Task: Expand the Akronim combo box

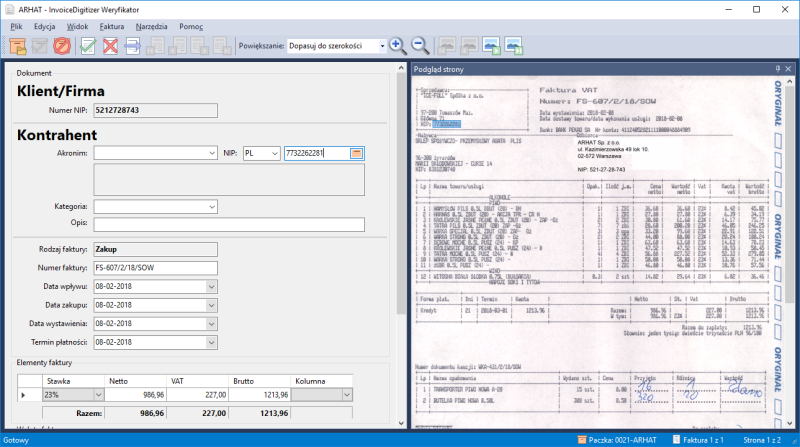Action: pos(212,153)
